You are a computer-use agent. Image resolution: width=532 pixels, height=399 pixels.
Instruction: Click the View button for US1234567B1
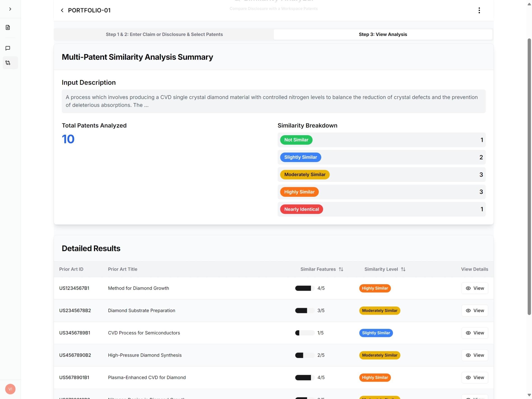coord(474,288)
